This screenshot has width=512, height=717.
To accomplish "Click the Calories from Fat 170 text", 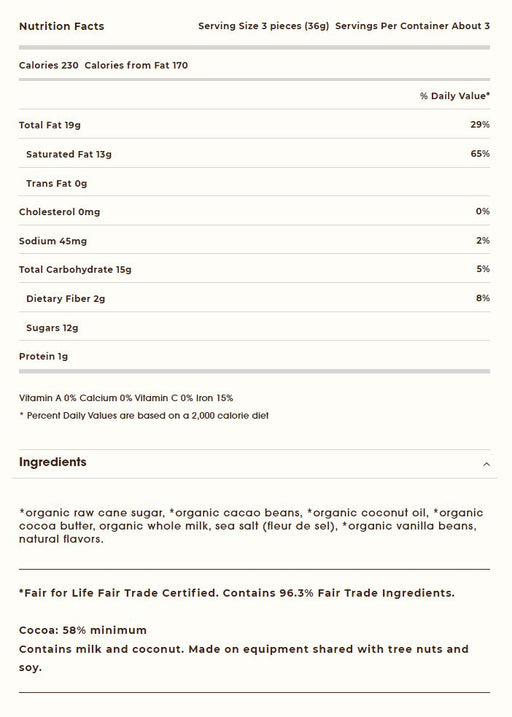I will (x=136, y=65).
